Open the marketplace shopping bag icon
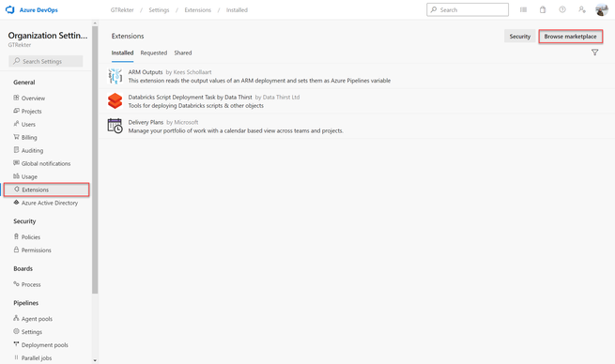 point(543,9)
